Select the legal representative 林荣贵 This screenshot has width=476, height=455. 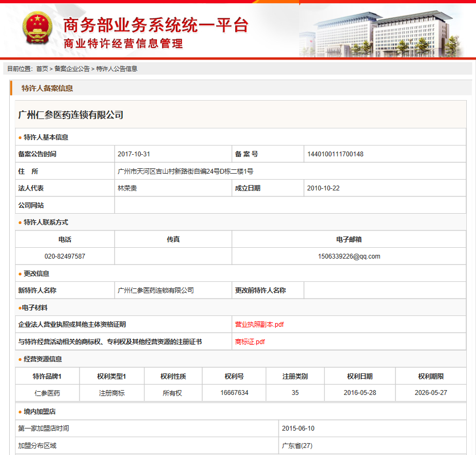pyautogui.click(x=127, y=188)
